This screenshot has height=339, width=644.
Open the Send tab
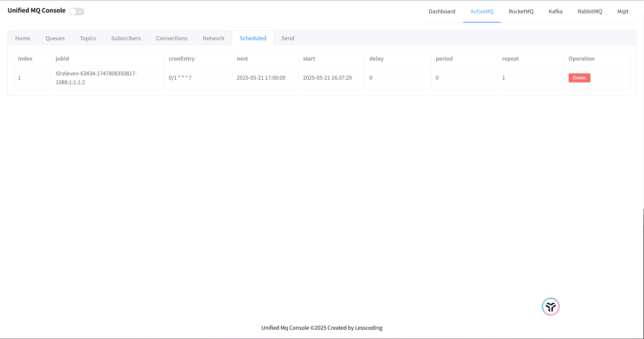[288, 38]
